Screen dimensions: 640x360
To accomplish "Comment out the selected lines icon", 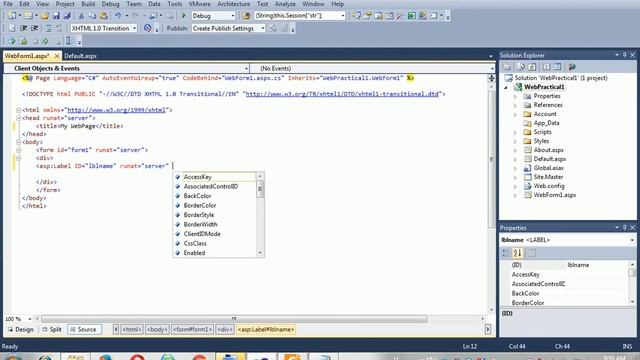I will [x=49, y=28].
